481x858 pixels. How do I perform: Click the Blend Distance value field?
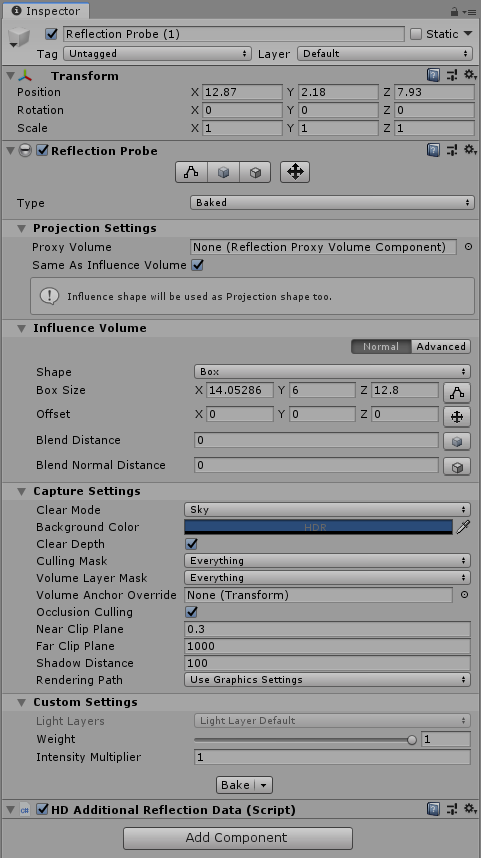[316, 440]
